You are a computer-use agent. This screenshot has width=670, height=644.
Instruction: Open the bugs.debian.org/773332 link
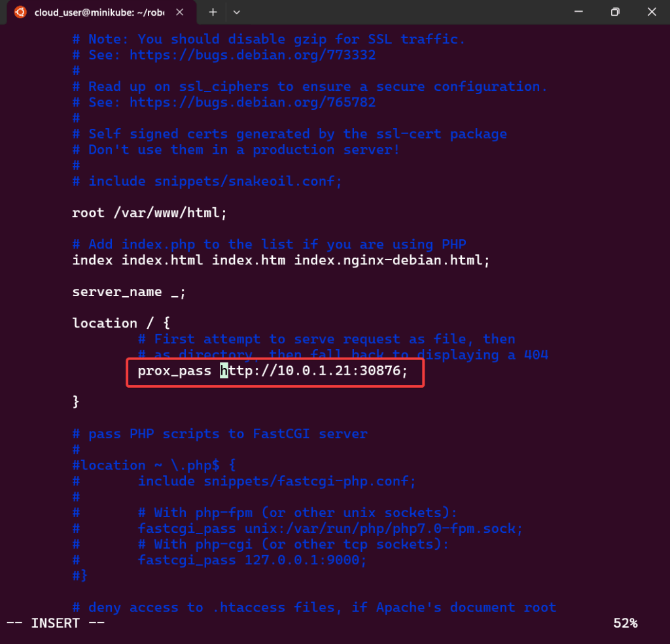coord(253,55)
